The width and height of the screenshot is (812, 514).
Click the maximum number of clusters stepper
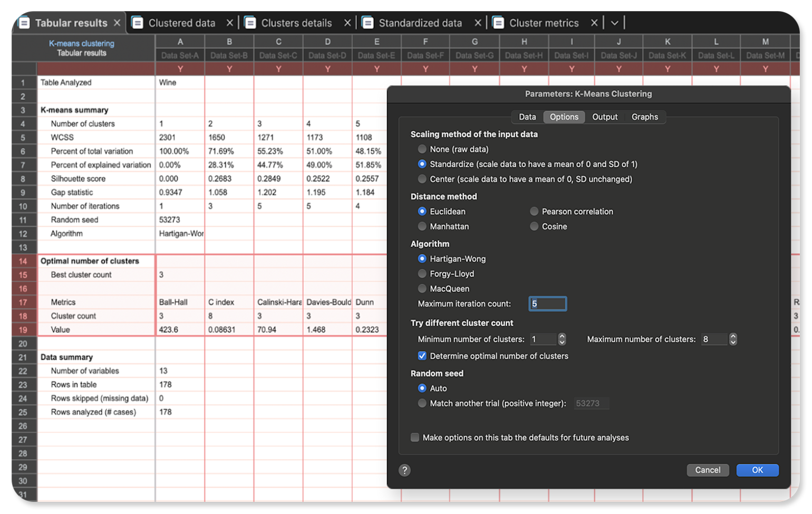(733, 339)
